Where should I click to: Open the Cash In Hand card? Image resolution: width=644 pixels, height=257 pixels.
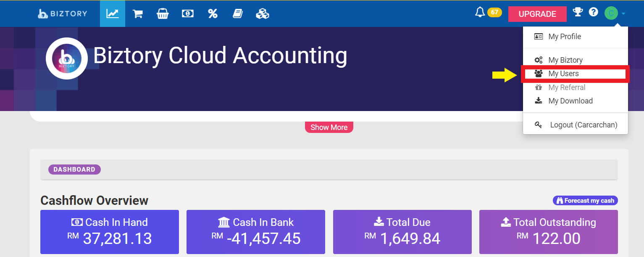pos(110,232)
